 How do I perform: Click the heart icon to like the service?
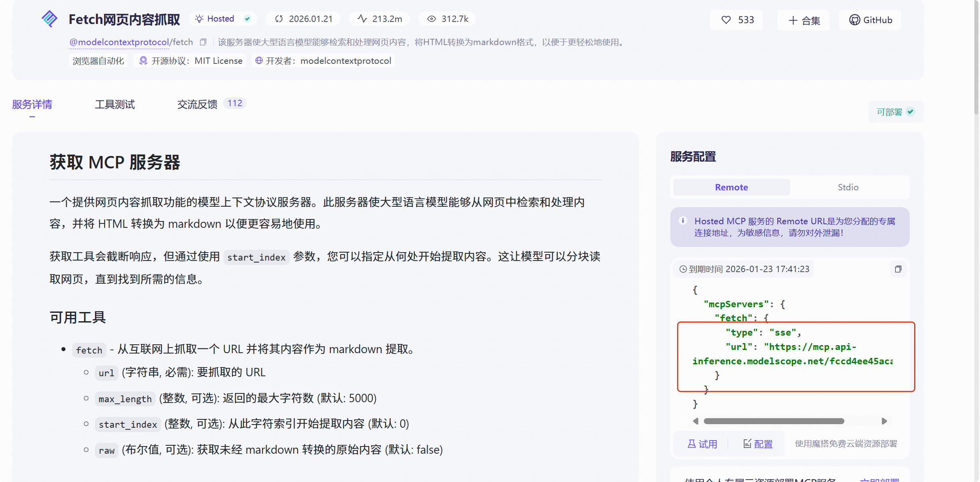[726, 20]
